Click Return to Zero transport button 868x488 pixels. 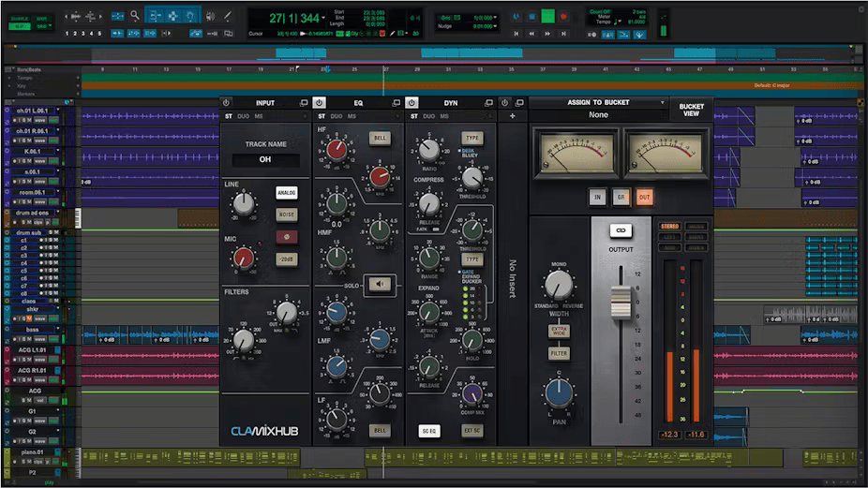click(x=516, y=34)
